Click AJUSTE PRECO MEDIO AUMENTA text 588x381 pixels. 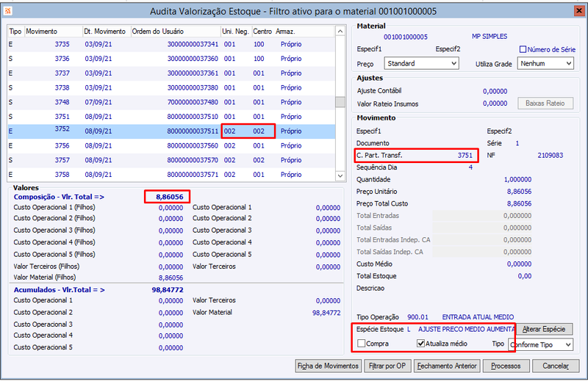click(x=467, y=329)
